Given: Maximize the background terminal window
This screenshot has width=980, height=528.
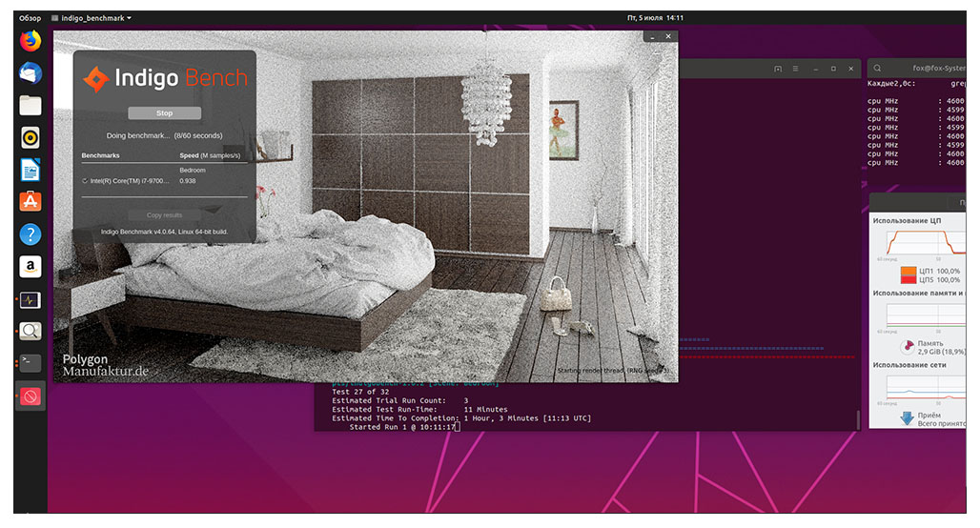Looking at the screenshot, I should click(x=833, y=69).
